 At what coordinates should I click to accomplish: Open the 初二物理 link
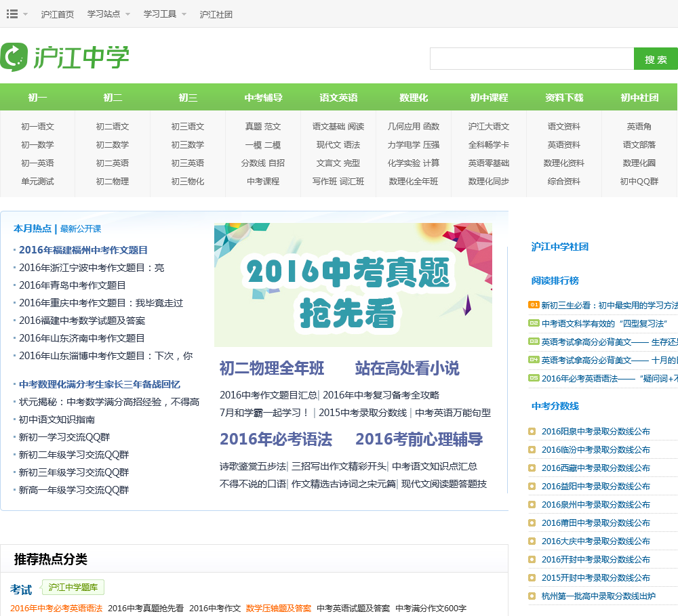(113, 181)
